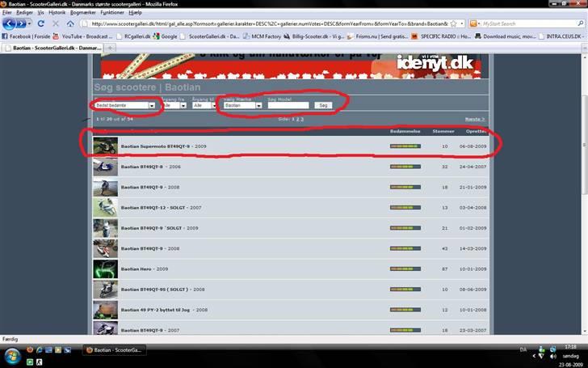Launch Firefox from the quick launch bar
588x368 pixels.
point(30,349)
